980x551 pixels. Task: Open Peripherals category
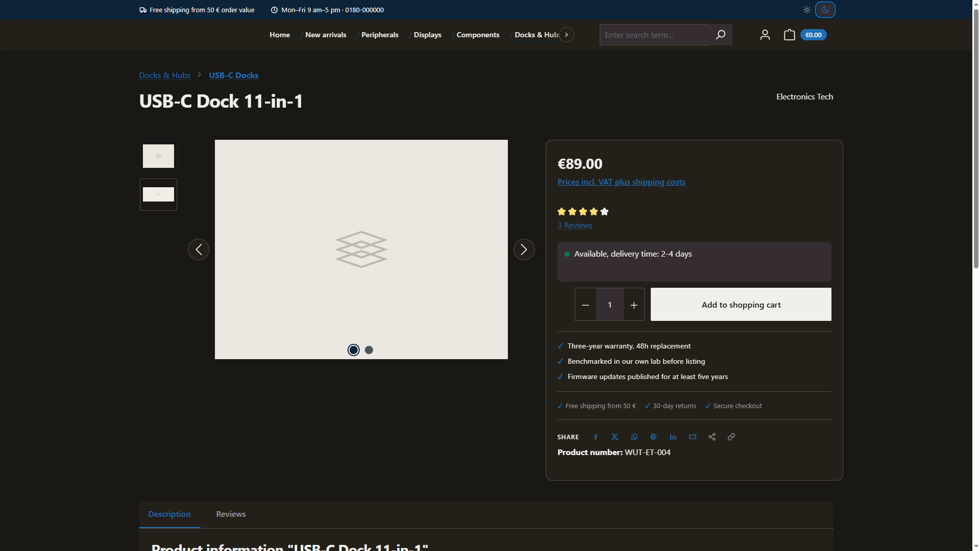click(x=380, y=35)
